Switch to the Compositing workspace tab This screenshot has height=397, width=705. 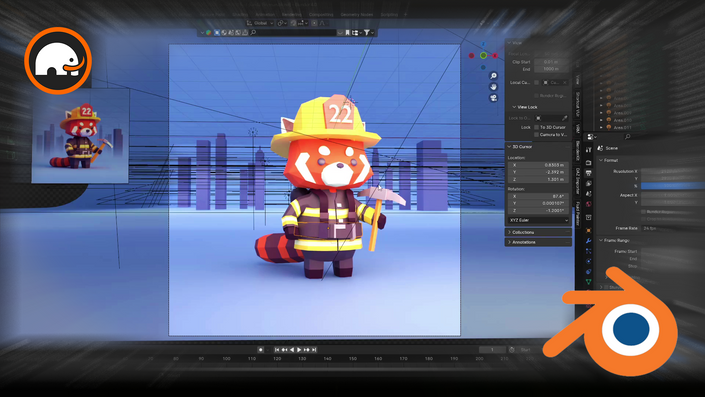pos(321,14)
